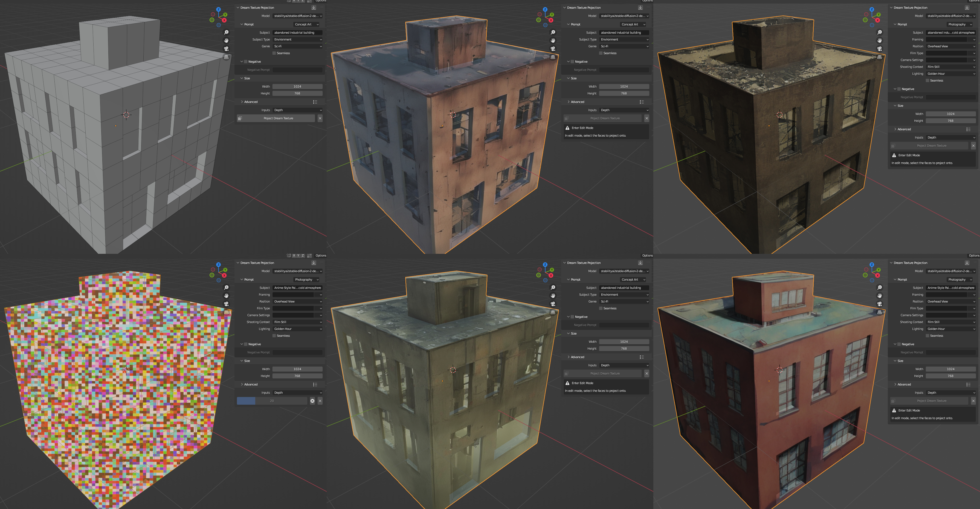Select pan hand icon in red brick building viewport
The width and height of the screenshot is (980, 509).
pos(880,295)
